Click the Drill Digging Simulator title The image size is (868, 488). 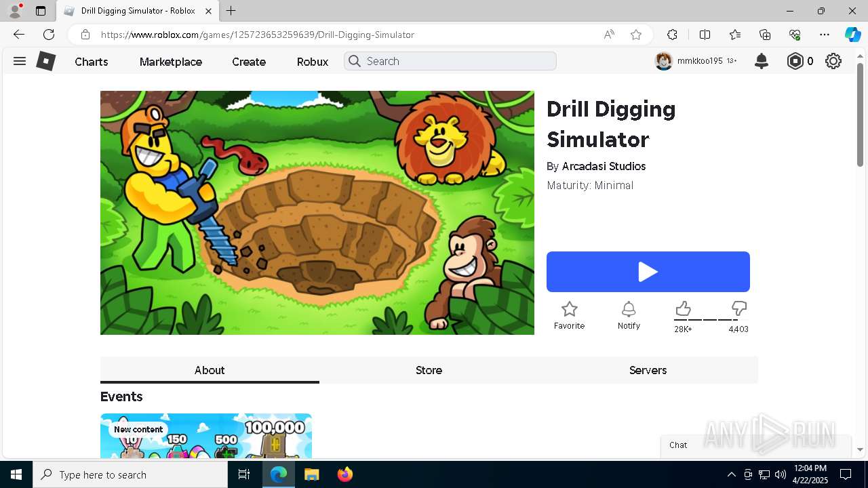point(611,124)
